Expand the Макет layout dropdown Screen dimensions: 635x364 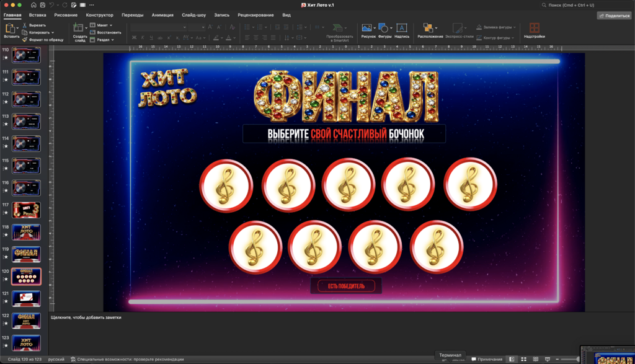pos(102,25)
